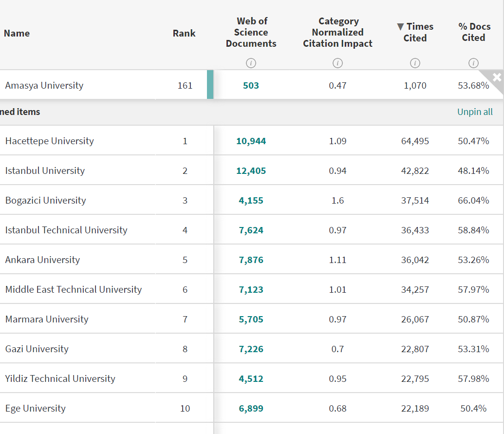Click the % Docs Cited column header
The image size is (504, 434).
474,32
